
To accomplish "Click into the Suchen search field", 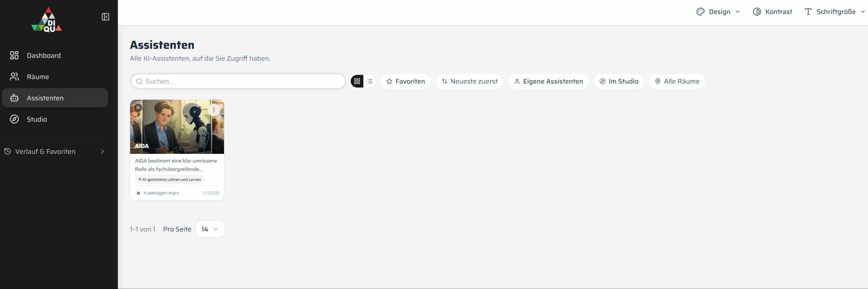I will pos(238,81).
